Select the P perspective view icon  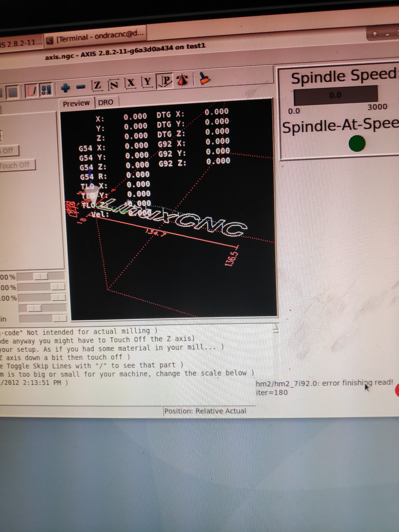[165, 81]
